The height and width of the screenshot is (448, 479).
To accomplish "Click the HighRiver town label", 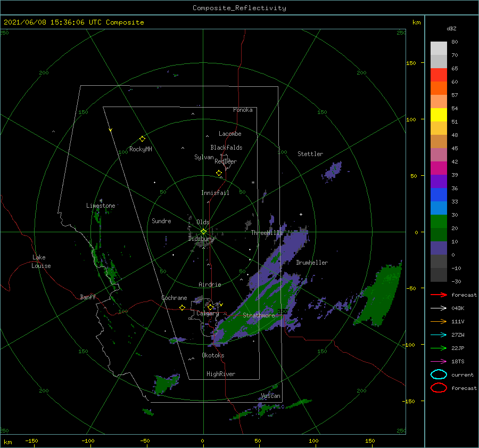I will (x=221, y=374).
